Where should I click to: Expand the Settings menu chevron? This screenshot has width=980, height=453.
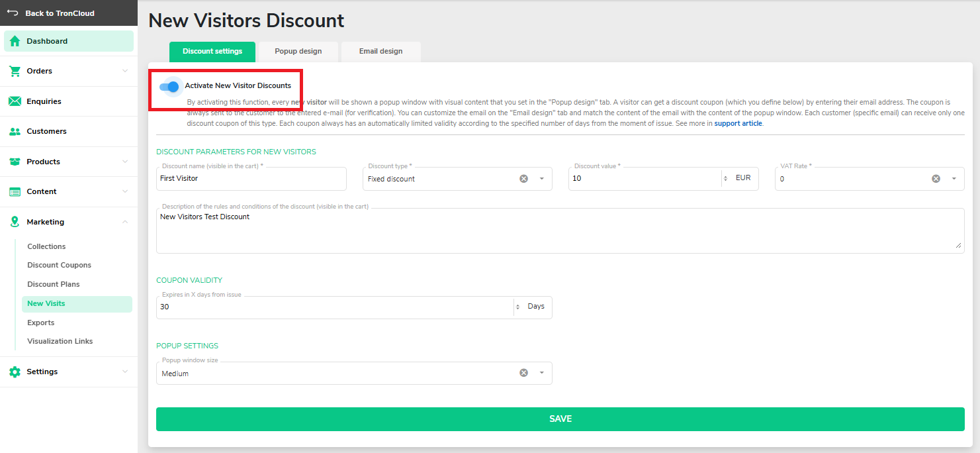tap(125, 372)
